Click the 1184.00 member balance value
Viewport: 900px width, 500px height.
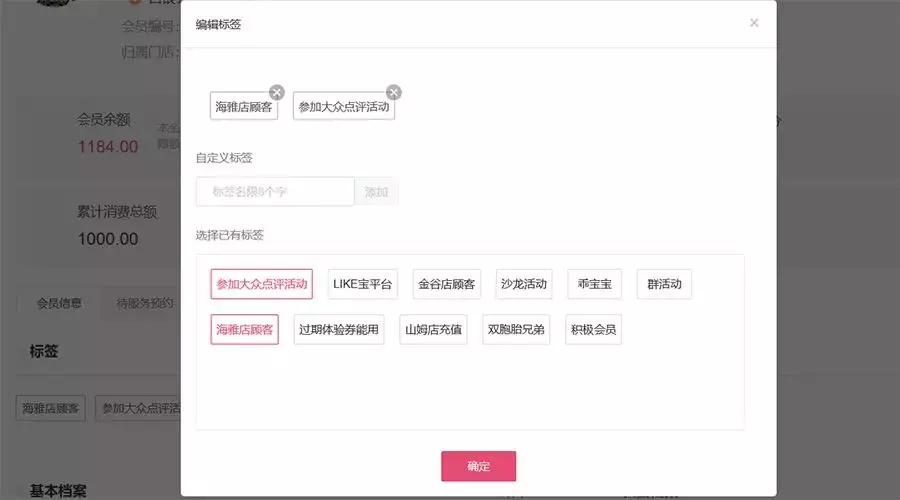point(108,147)
